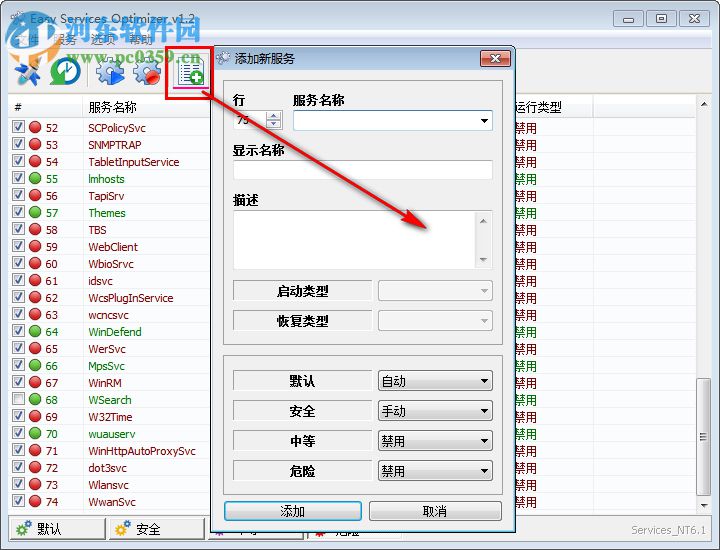Open the 中等 dropdown showing 禁用
This screenshot has width=720, height=550.
click(x=435, y=441)
